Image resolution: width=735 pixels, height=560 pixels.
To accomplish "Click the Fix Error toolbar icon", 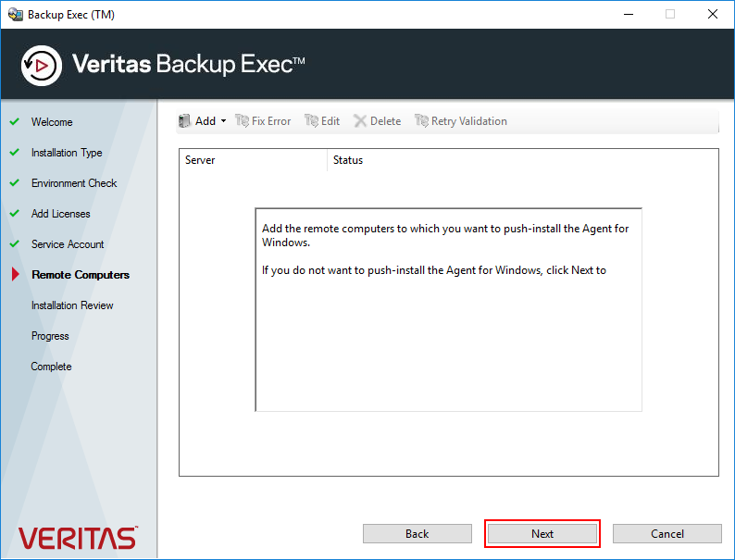I will pos(242,121).
